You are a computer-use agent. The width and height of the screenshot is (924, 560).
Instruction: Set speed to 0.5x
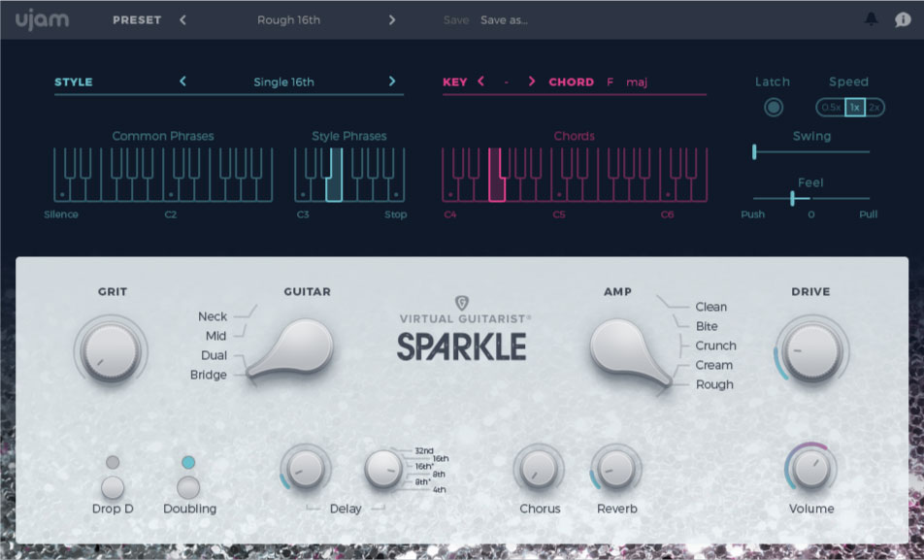pos(831,108)
